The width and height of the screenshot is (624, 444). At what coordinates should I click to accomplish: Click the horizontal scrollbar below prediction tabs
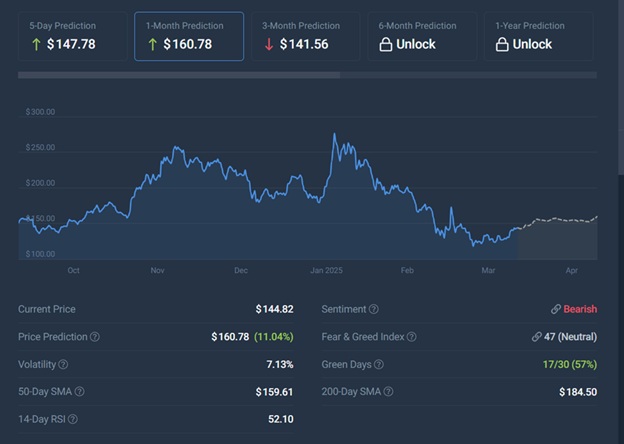point(180,74)
